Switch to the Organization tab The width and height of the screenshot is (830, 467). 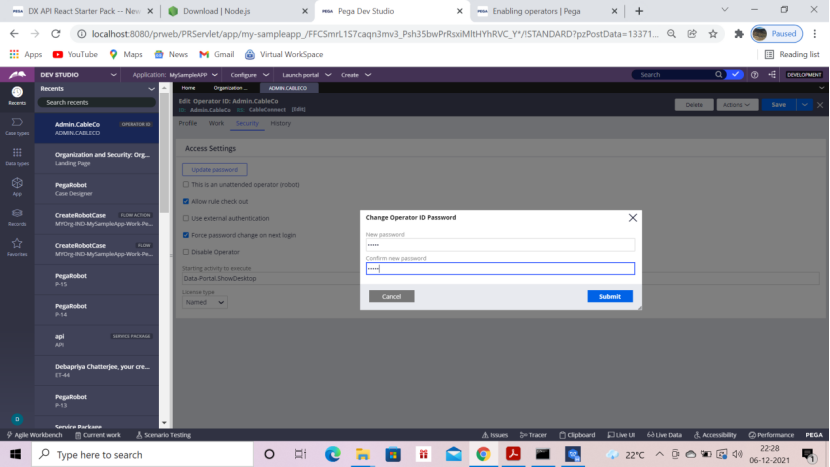click(230, 88)
